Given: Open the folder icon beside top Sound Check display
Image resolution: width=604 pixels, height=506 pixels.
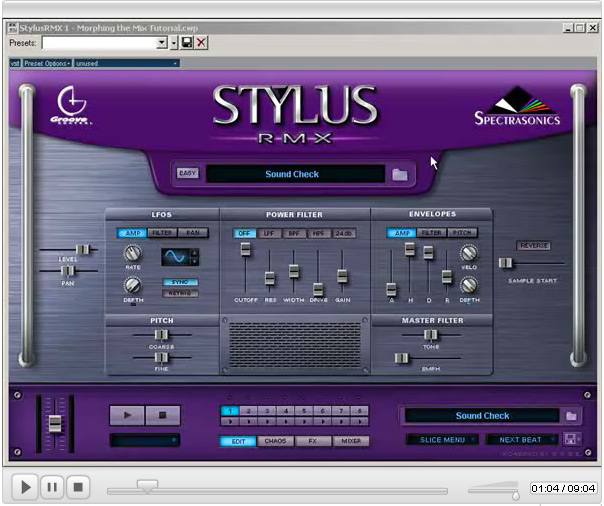Looking at the screenshot, I should pyautogui.click(x=400, y=175).
